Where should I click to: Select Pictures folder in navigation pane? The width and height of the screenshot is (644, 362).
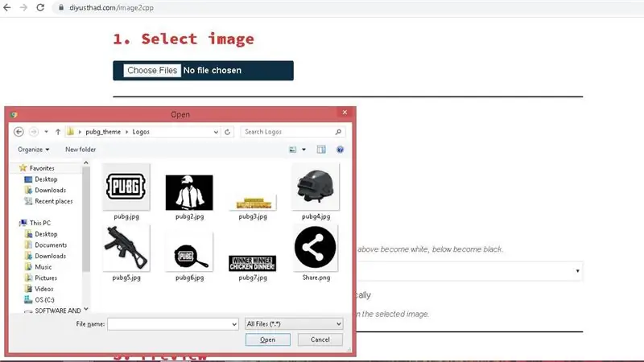[45, 278]
